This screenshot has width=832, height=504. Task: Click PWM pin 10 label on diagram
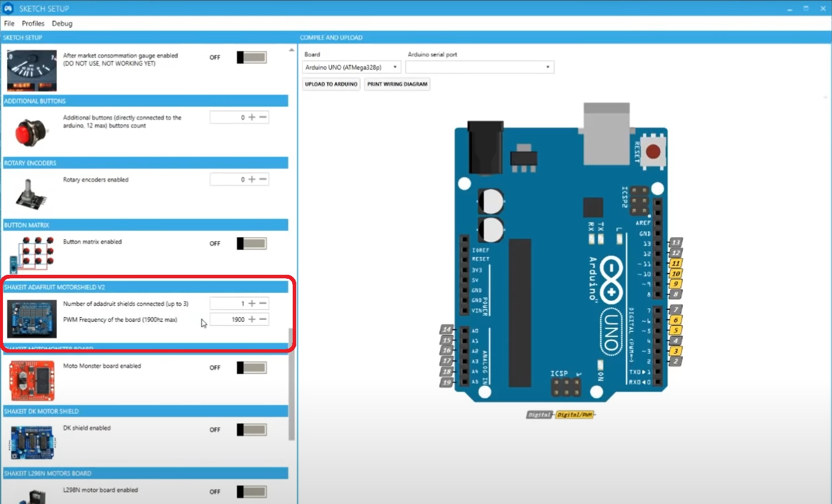[x=676, y=274]
